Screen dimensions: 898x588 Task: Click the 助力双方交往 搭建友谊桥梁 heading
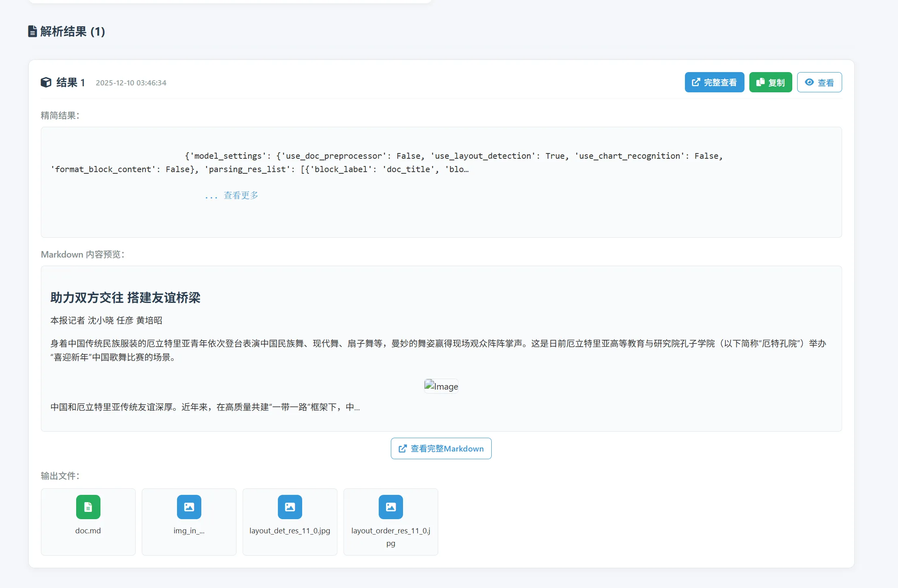[x=125, y=298]
